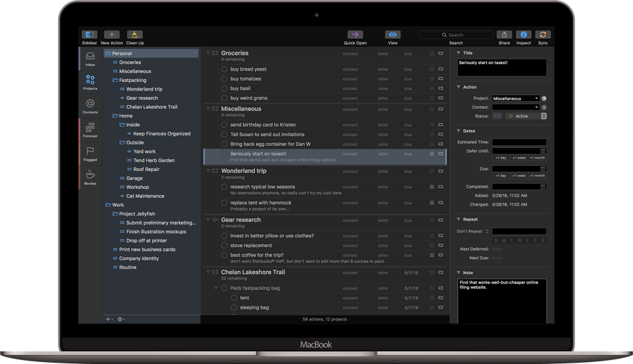633x364 pixels.
Task: Collapse the Miscellaneous project group
Action: tap(208, 108)
